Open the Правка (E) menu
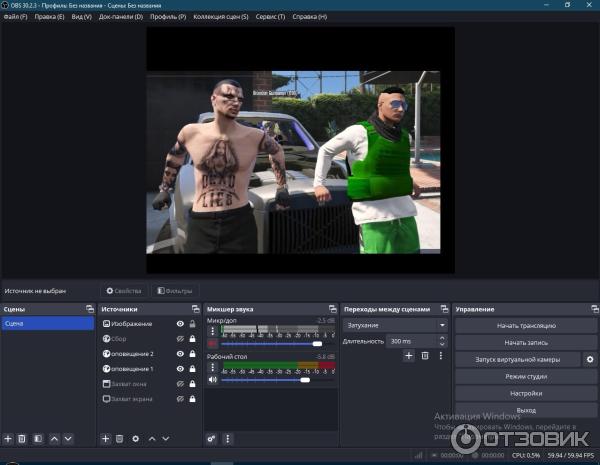This screenshot has width=600, height=465. tap(49, 17)
